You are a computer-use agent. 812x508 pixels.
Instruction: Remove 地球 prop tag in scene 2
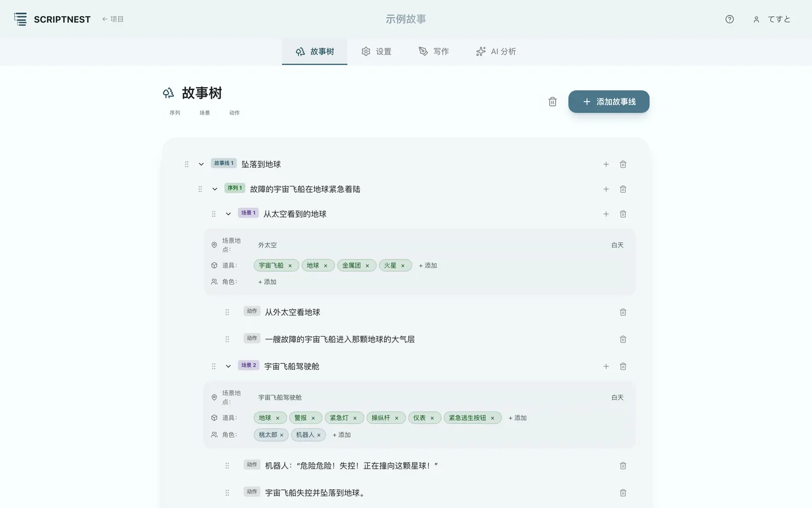(277, 418)
